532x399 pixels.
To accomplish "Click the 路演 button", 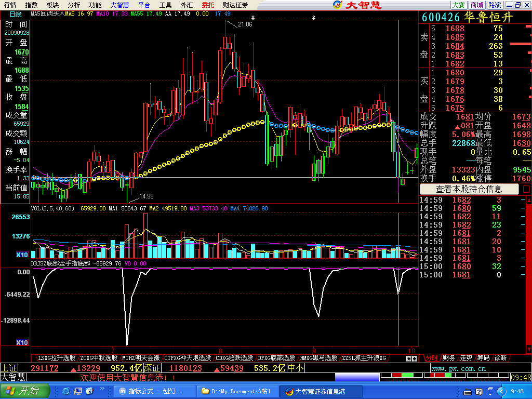I will [x=495, y=5].
